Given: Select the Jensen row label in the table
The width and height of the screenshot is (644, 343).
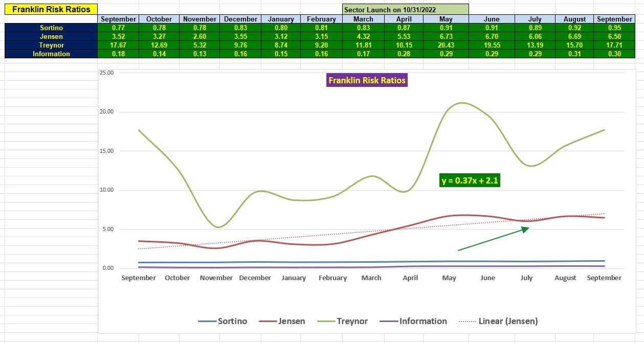Looking at the screenshot, I should (x=51, y=36).
